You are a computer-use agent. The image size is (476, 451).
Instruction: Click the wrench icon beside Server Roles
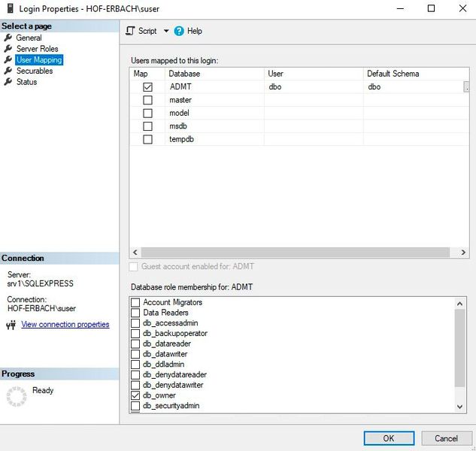(8, 49)
